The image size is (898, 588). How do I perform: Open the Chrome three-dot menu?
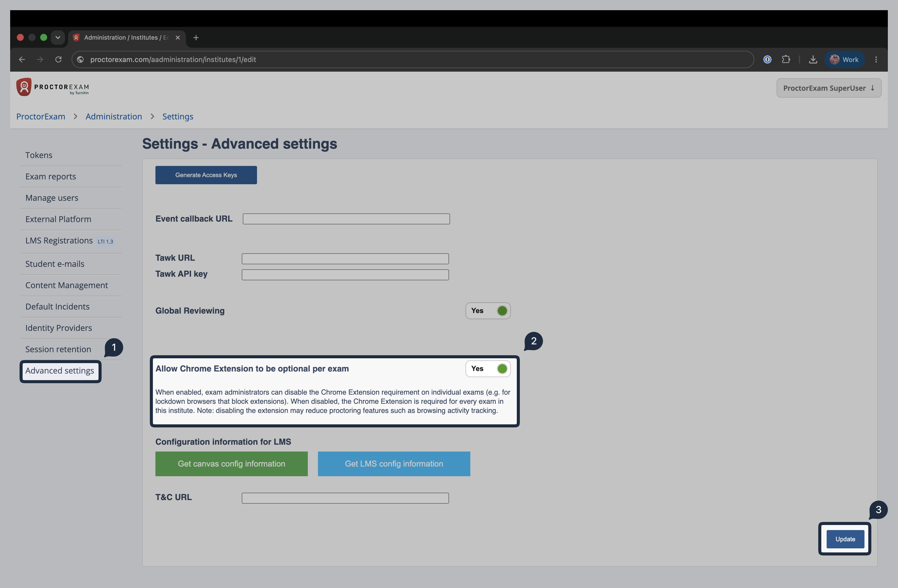[x=876, y=60]
